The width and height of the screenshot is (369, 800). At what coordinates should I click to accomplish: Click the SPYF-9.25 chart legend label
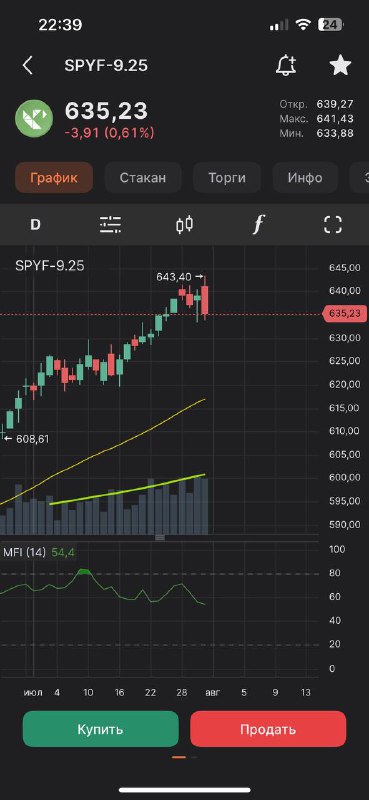point(50,265)
